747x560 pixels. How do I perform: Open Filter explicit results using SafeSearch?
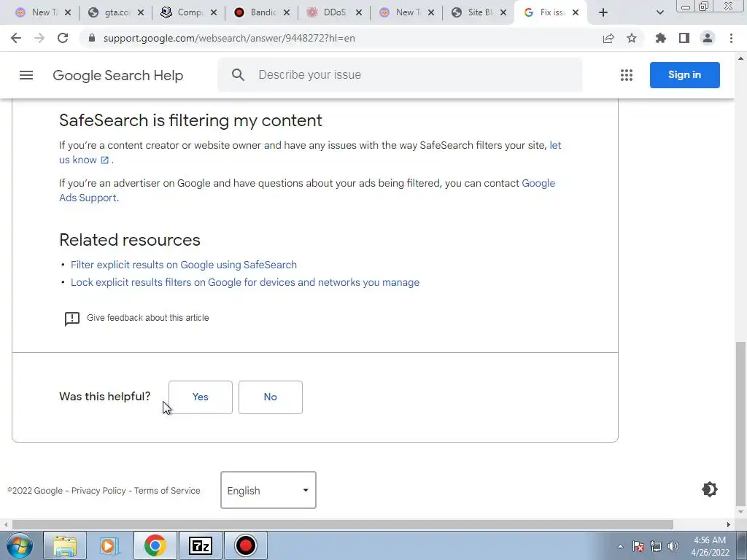[184, 265]
